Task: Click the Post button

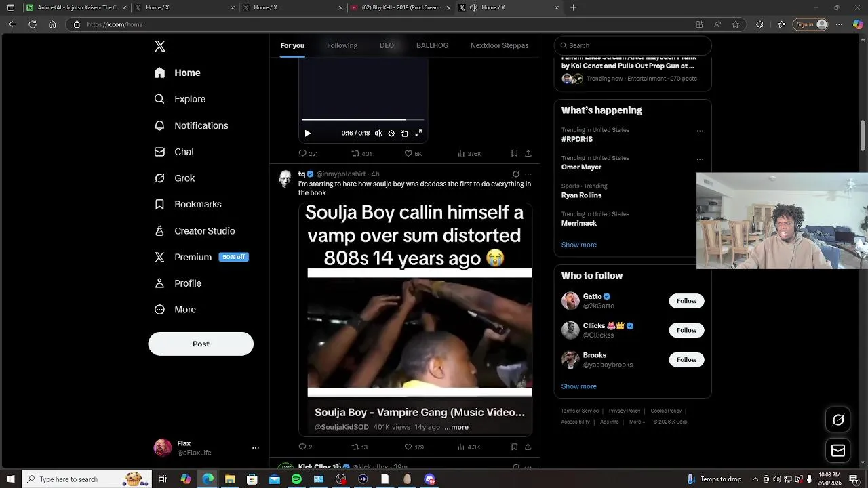Action: point(201,344)
